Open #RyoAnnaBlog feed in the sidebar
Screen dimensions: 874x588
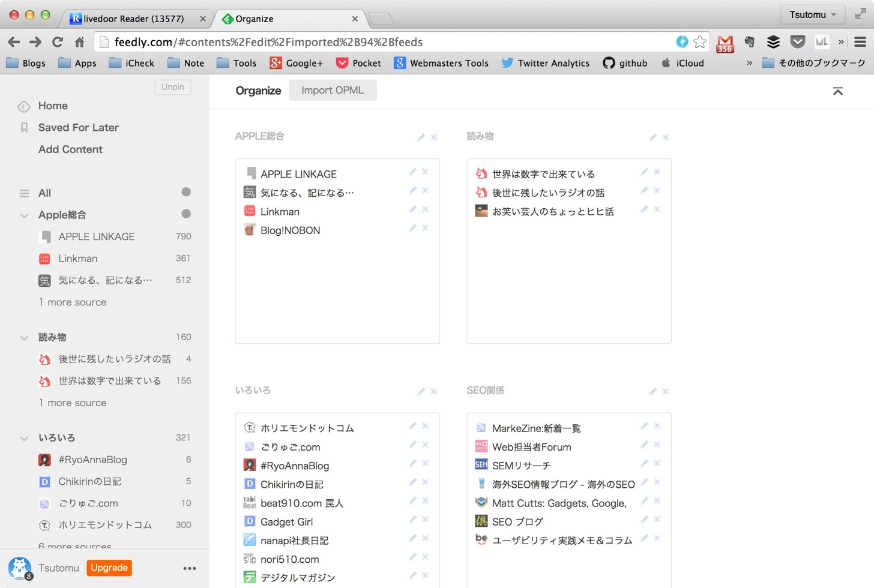point(92,460)
